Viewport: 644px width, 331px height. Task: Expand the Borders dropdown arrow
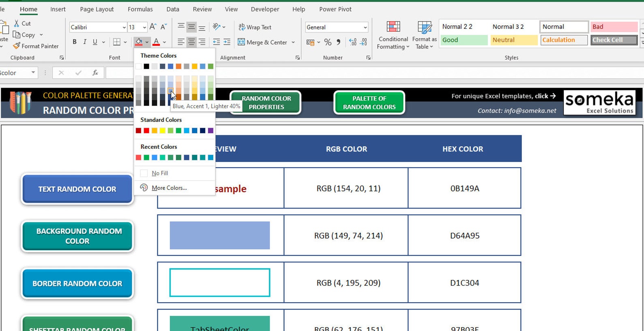125,42
